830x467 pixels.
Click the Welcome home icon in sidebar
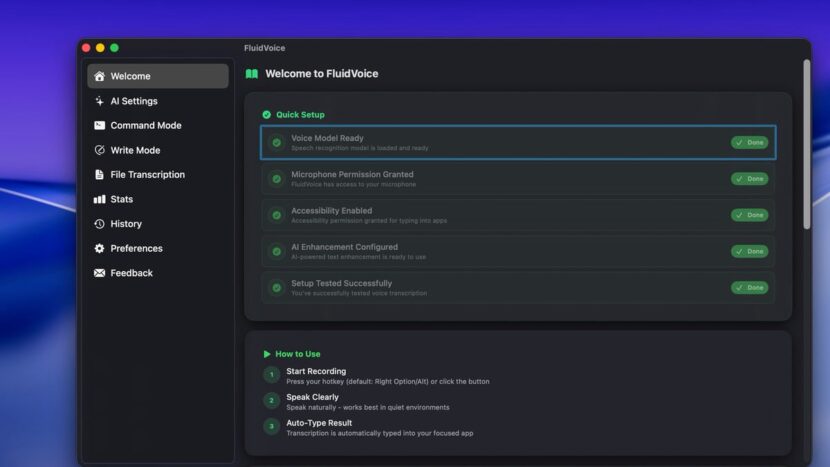click(x=99, y=76)
